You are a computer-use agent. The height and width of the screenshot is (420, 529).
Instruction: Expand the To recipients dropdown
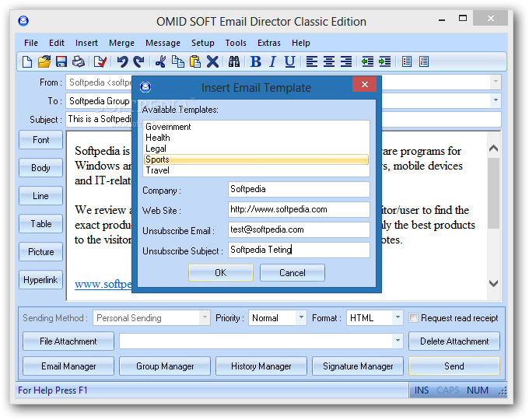coord(496,100)
